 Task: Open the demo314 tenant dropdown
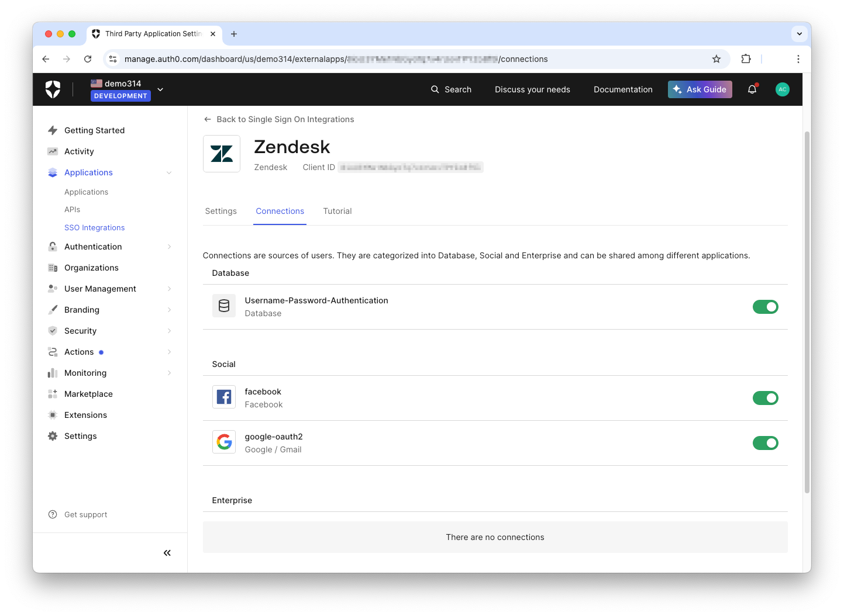[x=160, y=89]
